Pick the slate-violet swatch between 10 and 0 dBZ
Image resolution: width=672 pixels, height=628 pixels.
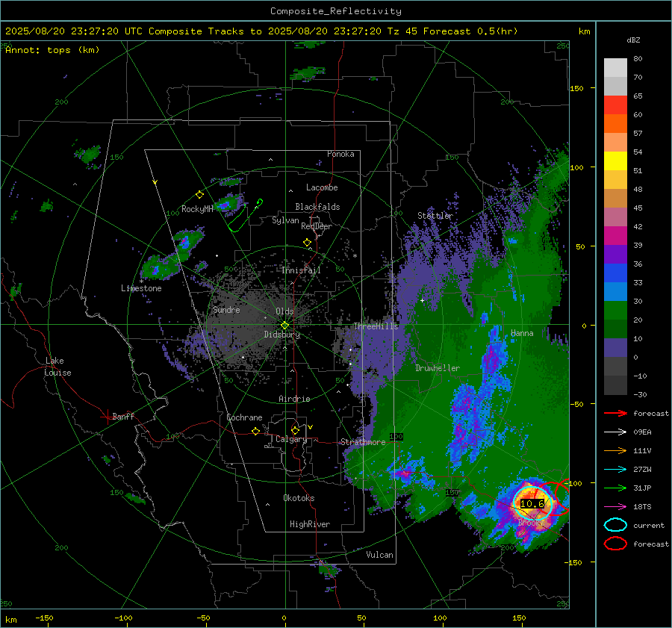click(615, 348)
